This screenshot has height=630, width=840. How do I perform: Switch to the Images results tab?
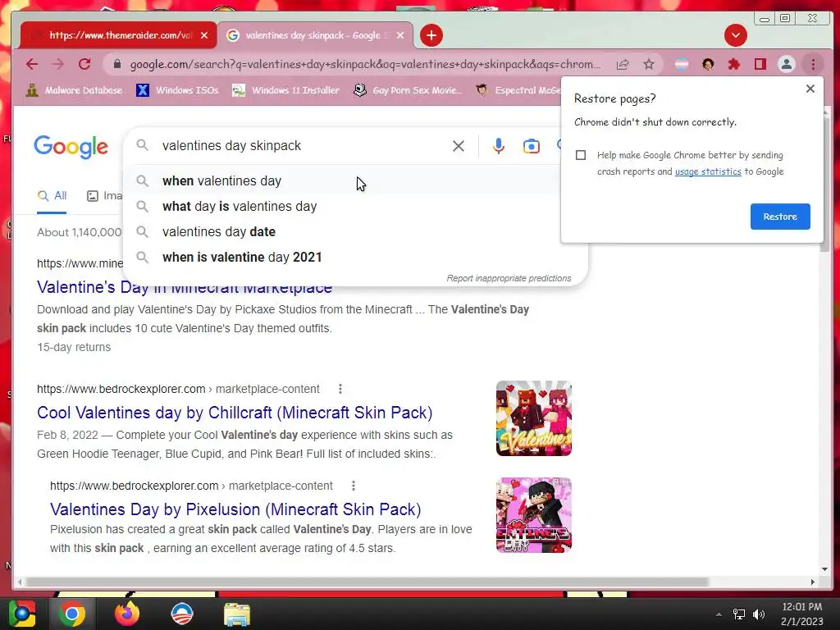tap(104, 196)
